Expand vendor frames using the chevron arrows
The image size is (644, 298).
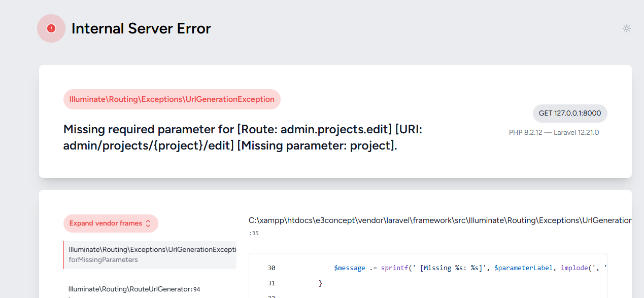pyautogui.click(x=148, y=223)
